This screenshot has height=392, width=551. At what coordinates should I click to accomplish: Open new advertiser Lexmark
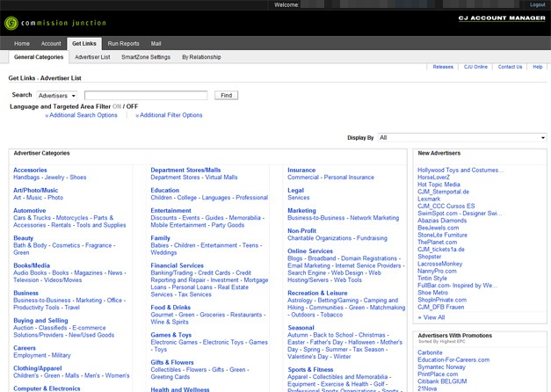[429, 199]
